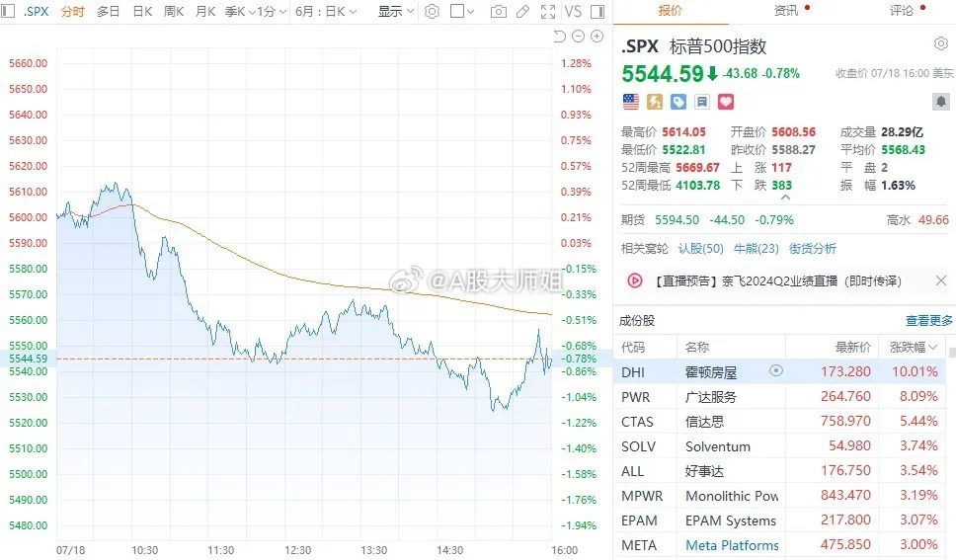
Task: Click the undo reset chart icon
Action: (x=559, y=37)
